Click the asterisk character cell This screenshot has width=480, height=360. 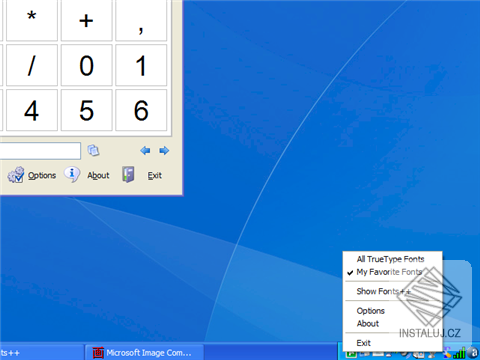[32, 20]
